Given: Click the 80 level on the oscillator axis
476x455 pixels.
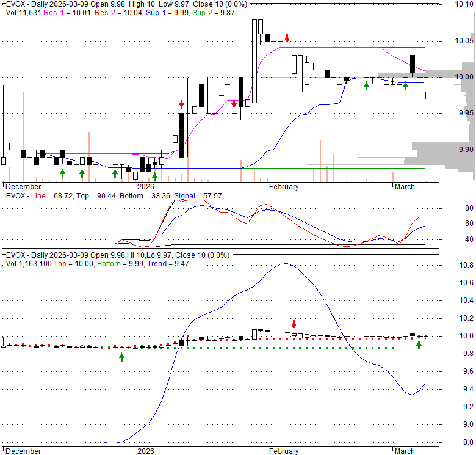Looking at the screenshot, I should click(469, 208).
